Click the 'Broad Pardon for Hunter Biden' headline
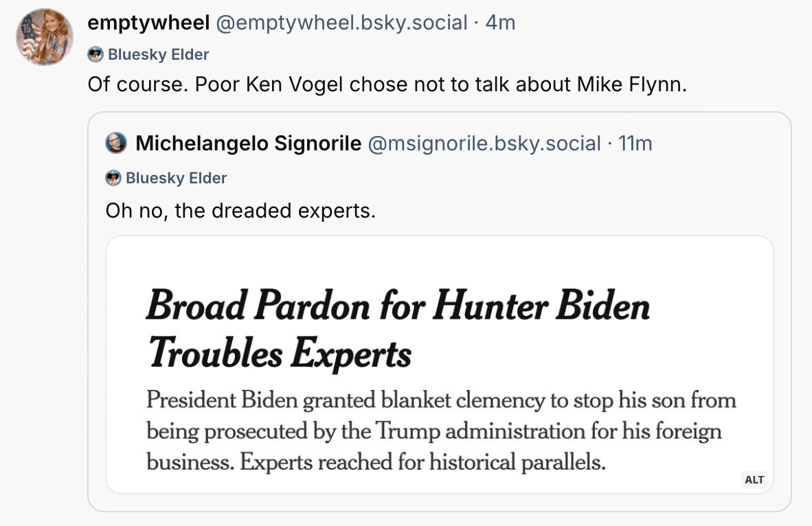 click(398, 306)
